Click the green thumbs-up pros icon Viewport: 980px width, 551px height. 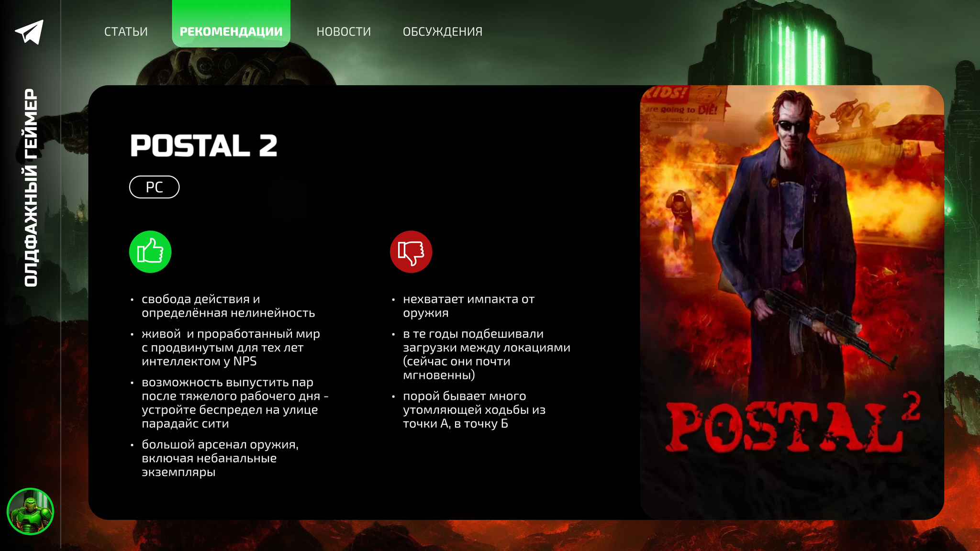click(150, 252)
